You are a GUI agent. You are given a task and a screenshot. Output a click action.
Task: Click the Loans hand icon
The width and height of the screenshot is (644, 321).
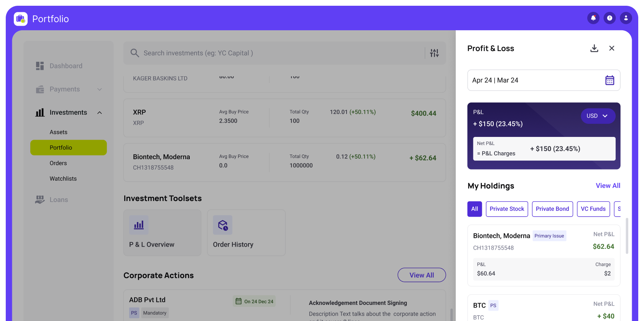pos(40,199)
